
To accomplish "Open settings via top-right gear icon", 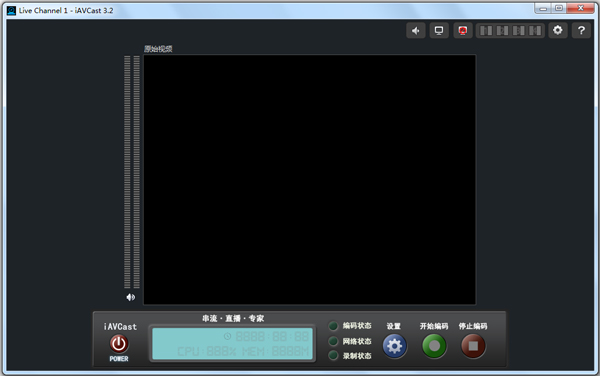I will [558, 31].
